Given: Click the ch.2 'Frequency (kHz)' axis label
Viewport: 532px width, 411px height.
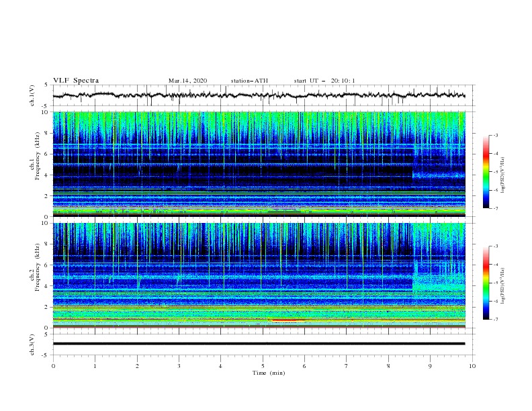Looking at the screenshot, I should click(x=38, y=267).
